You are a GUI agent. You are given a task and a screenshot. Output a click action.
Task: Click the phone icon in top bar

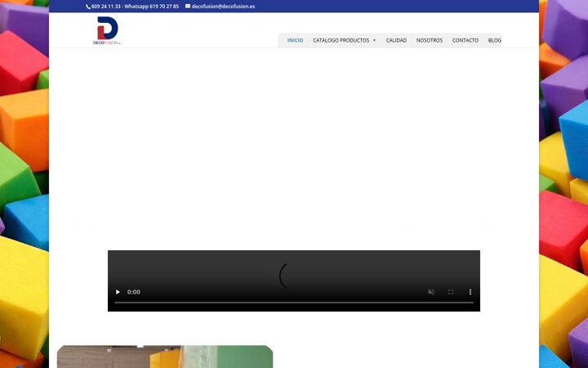[88, 7]
